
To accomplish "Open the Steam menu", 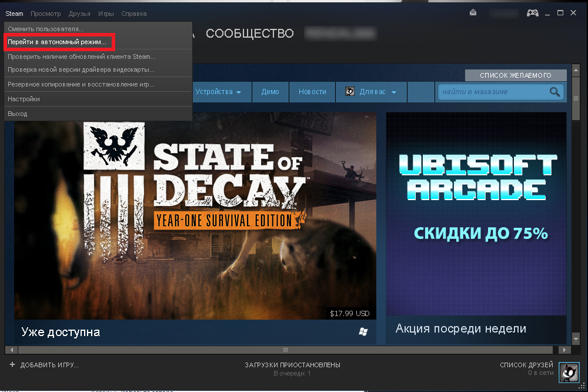I will coord(14,14).
